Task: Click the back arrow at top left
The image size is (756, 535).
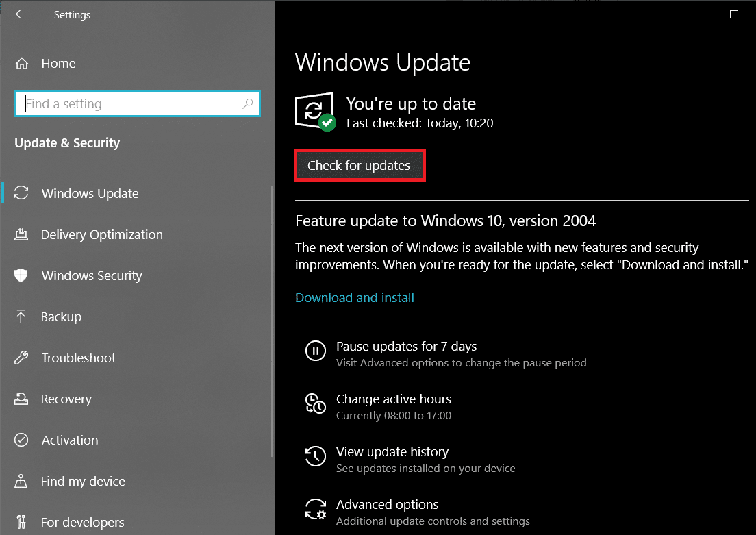Action: pos(21,14)
